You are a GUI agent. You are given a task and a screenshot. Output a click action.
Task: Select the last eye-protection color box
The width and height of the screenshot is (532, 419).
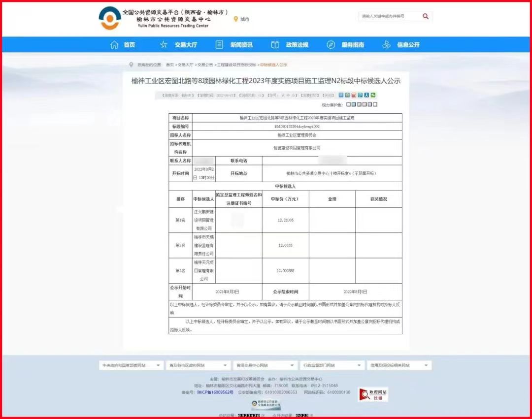(x=375, y=104)
